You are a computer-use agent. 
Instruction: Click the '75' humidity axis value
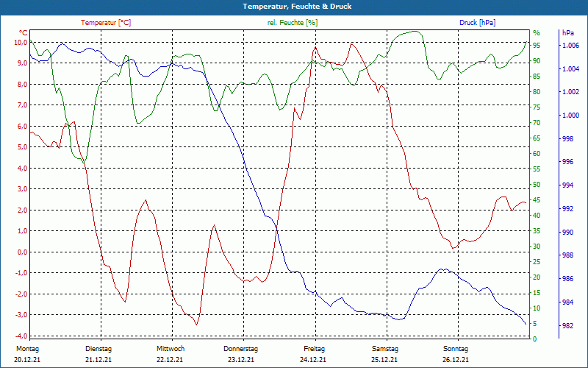click(537, 107)
